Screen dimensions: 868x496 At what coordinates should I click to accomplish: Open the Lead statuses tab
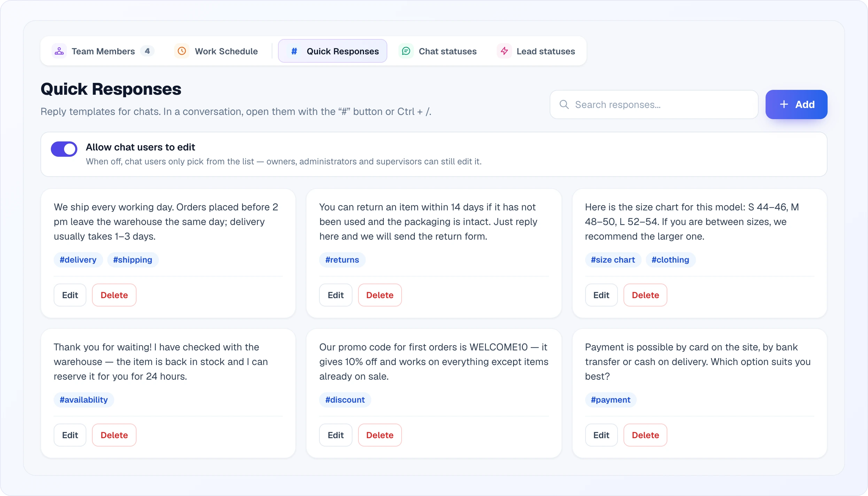coord(536,51)
